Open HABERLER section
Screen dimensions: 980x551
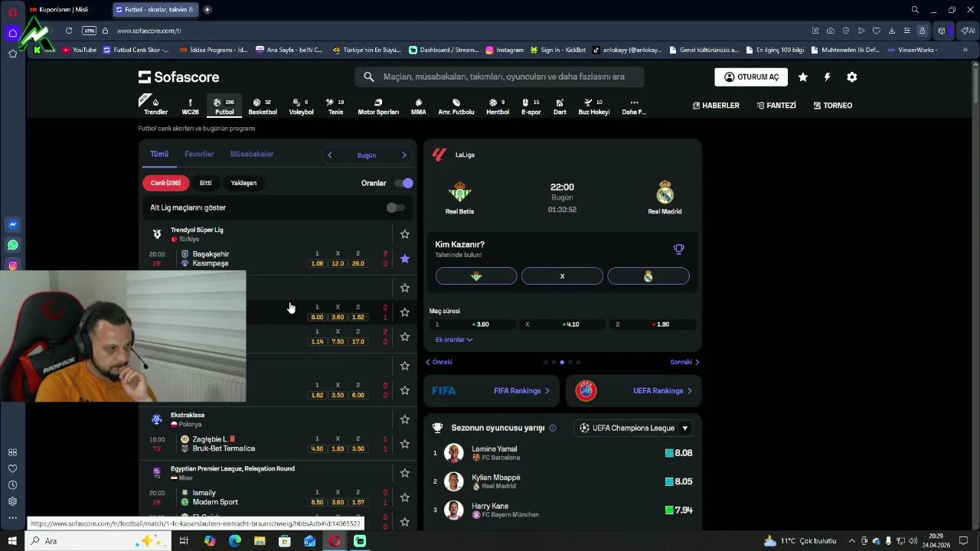[x=716, y=106]
